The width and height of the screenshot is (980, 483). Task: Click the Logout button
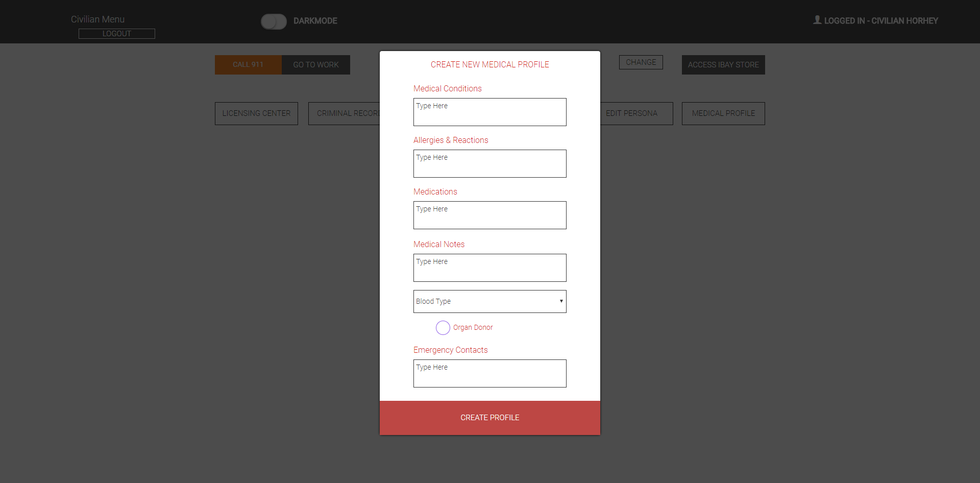117,34
